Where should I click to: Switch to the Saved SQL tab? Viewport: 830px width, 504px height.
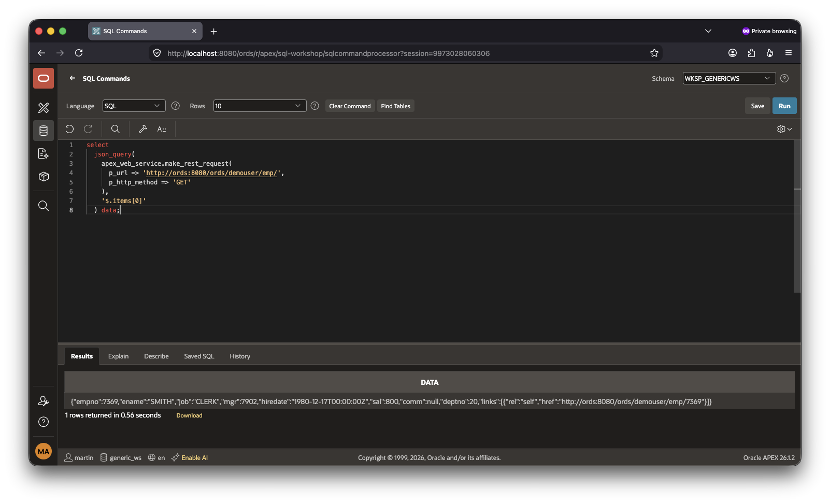coord(199,356)
